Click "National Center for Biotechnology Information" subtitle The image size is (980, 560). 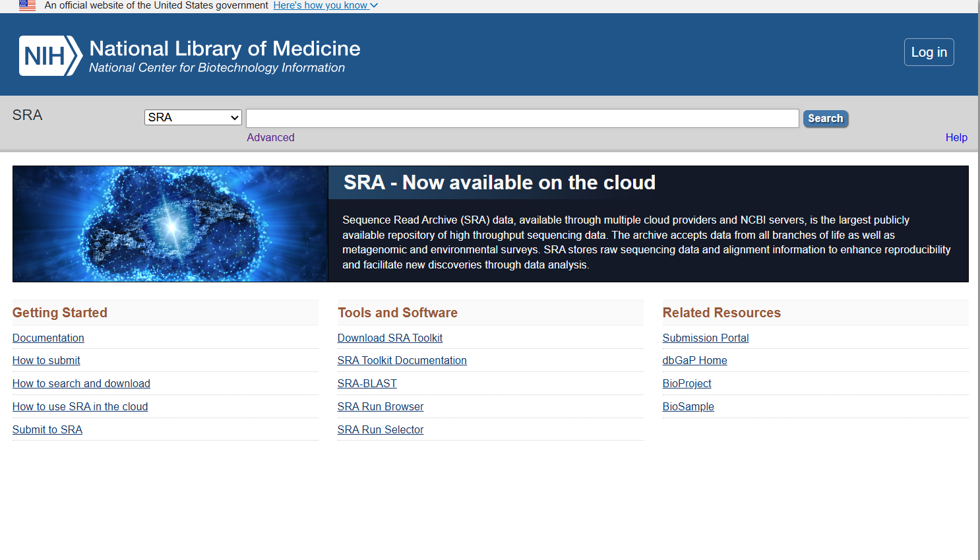pos(217,68)
